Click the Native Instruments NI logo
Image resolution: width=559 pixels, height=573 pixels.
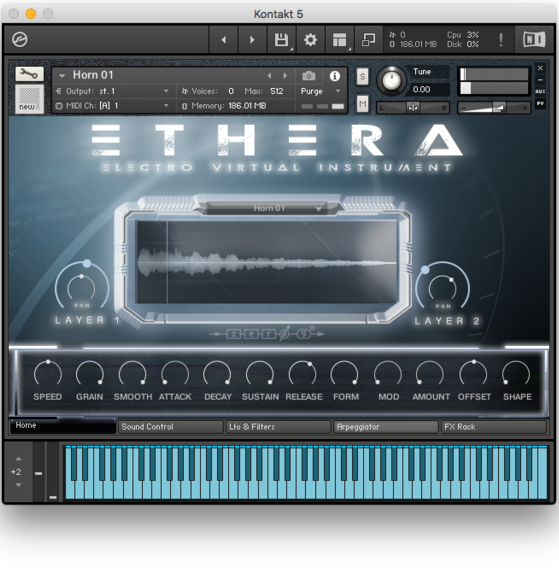534,39
